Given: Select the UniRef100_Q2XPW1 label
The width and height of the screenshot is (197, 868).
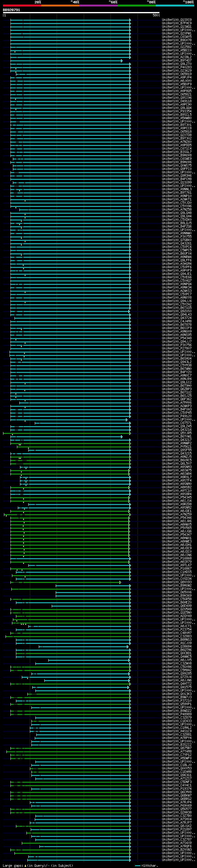Looking at the screenshot, I should click(x=177, y=33).
